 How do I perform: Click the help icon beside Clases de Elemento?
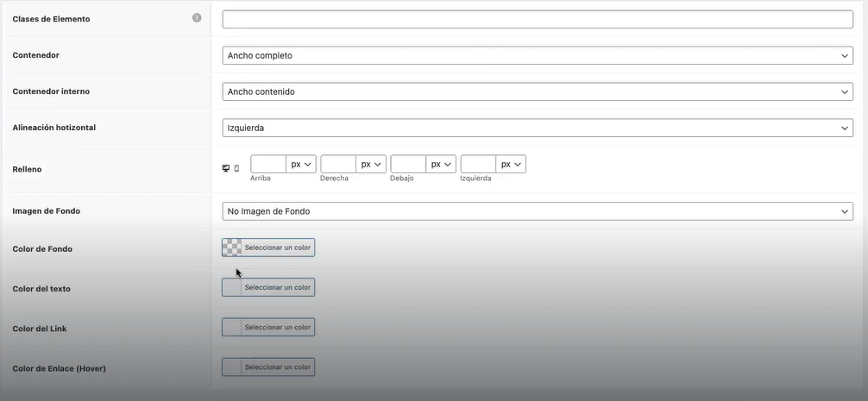tap(197, 18)
